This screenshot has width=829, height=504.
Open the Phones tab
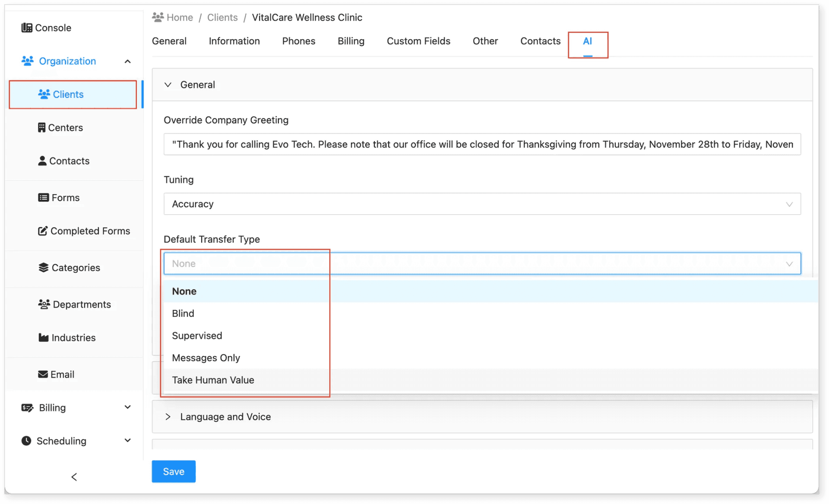(299, 41)
